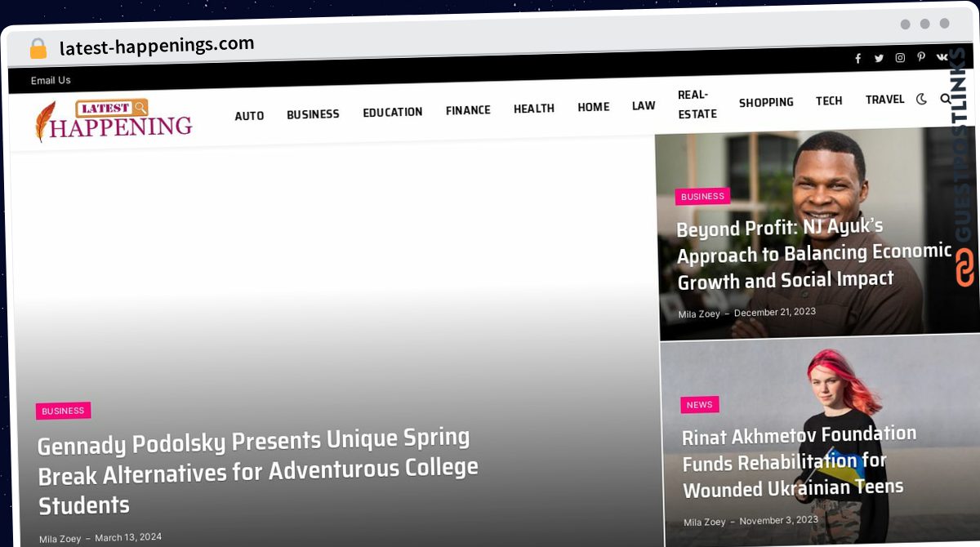Click the Latest Happening logo
Screen dimensions: 980x547
tap(114, 120)
